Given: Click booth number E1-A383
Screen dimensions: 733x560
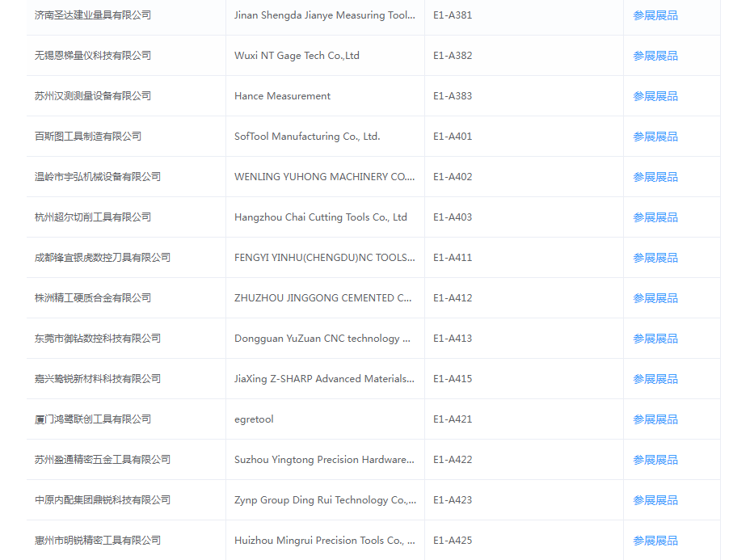Looking at the screenshot, I should tap(453, 96).
